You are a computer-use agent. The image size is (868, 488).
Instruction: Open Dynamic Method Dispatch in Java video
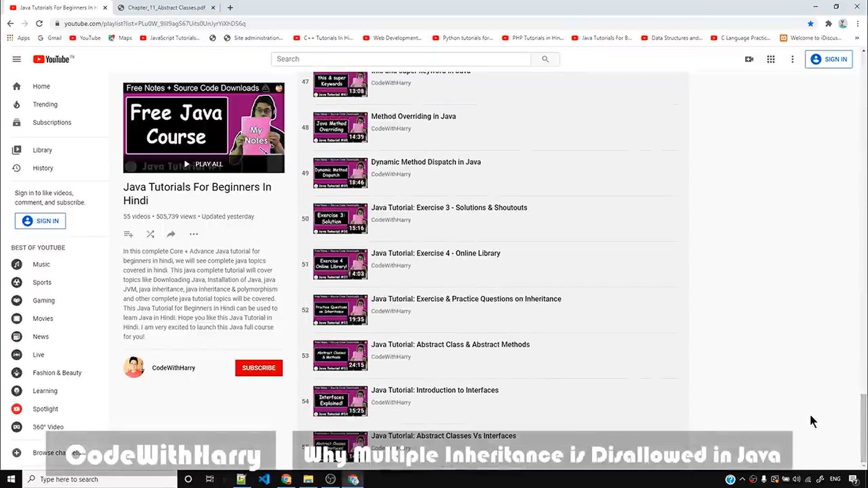pyautogui.click(x=426, y=162)
